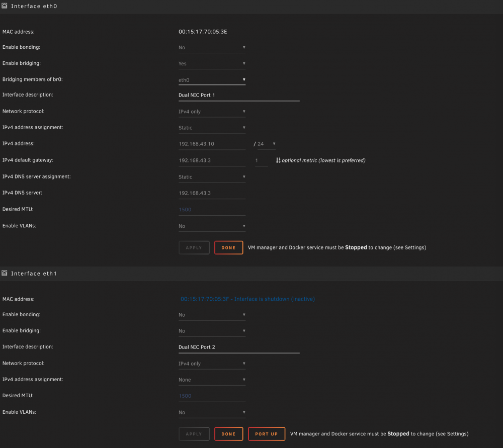Edit the Dual NIC Port 2 description field
This screenshot has width=503, height=448.
[x=239, y=347]
